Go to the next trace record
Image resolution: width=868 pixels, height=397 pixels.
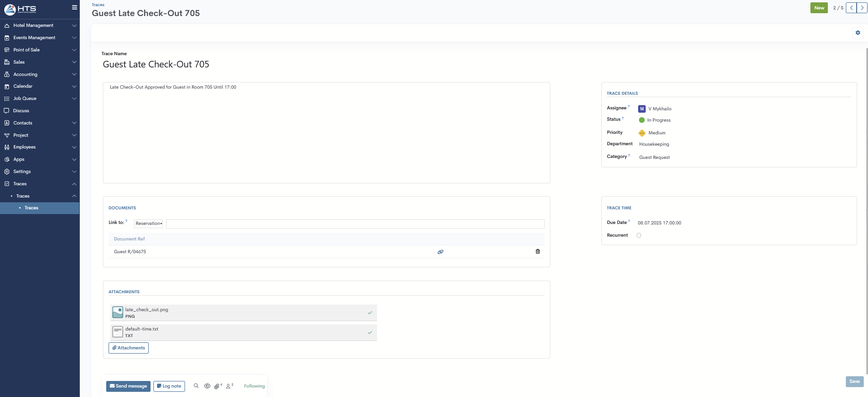(x=862, y=8)
